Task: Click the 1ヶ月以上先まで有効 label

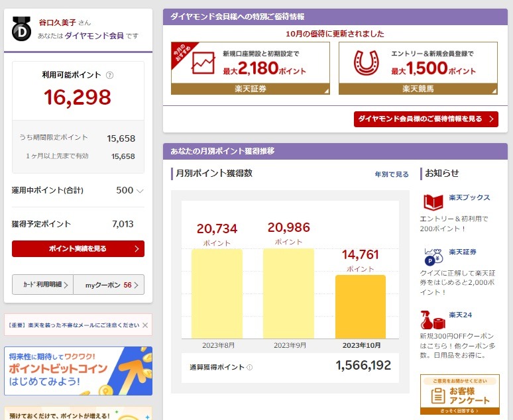Action: (57, 156)
